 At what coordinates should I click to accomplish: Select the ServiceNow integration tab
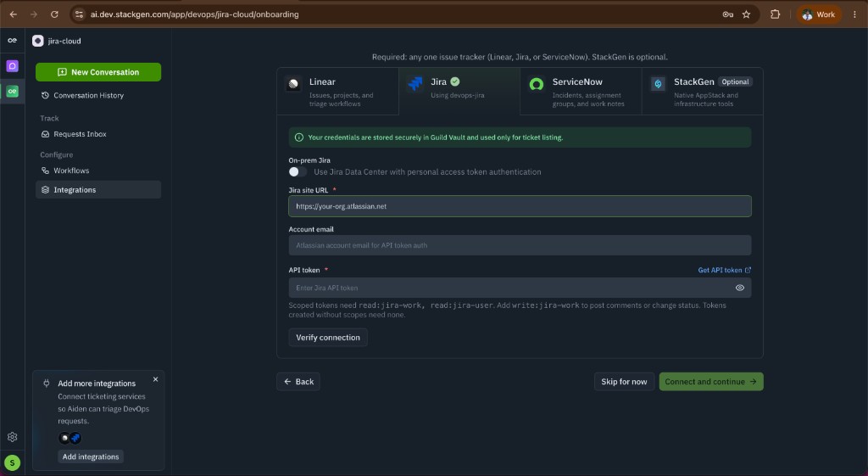pos(581,92)
